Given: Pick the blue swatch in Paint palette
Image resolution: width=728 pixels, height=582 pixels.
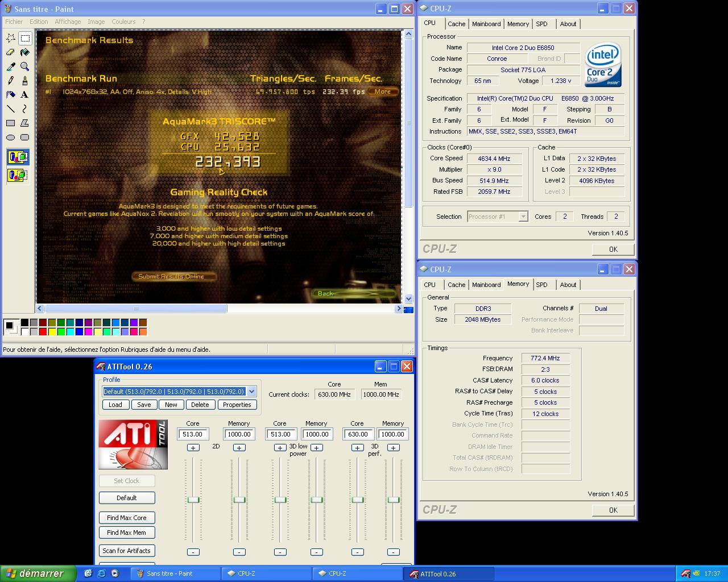Looking at the screenshot, I should coord(80,331).
